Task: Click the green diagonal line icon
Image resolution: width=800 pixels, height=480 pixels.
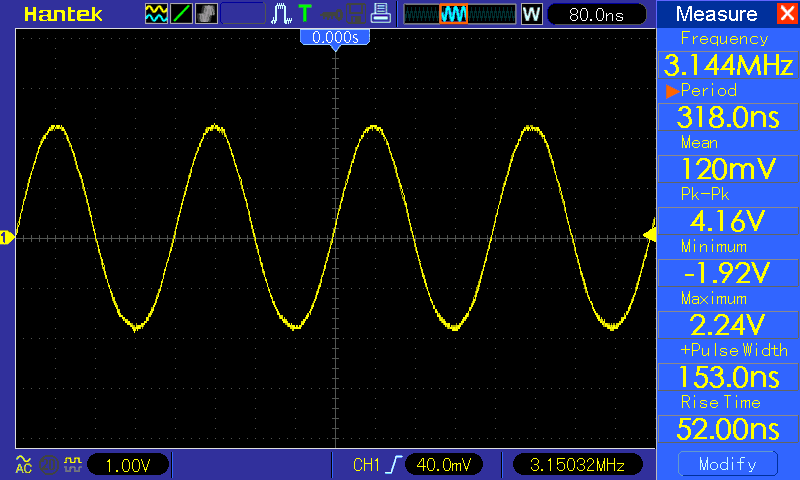Action: (182, 14)
